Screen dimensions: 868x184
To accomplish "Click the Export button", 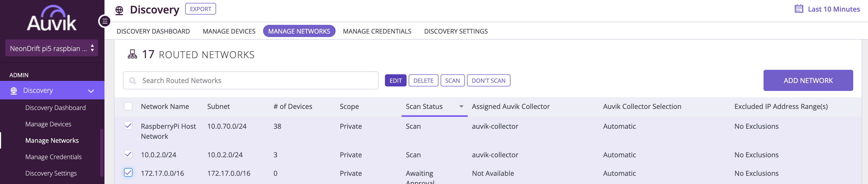I will click(x=201, y=9).
